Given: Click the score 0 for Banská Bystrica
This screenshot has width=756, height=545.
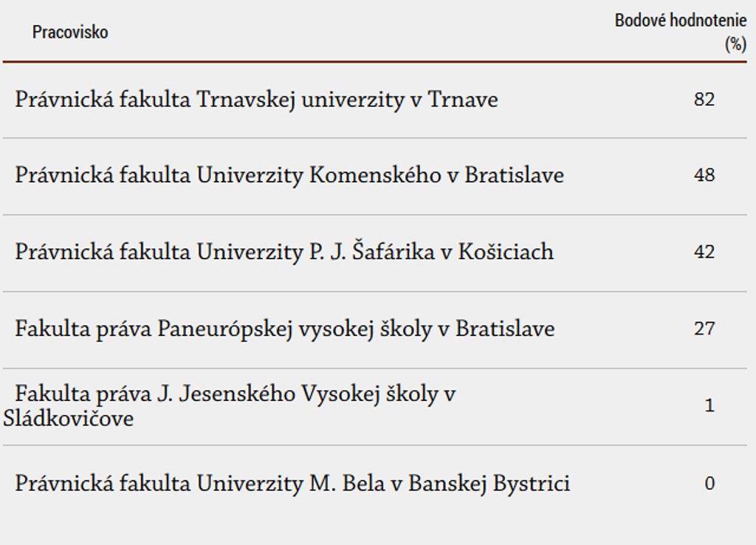Looking at the screenshot, I should (709, 484).
